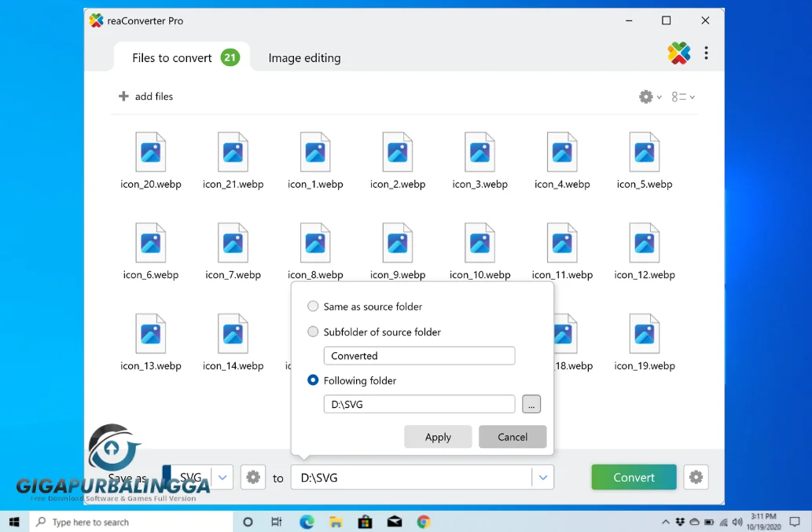This screenshot has width=812, height=532.
Task: Click the icon_10.webp file icon
Action: pos(480,243)
